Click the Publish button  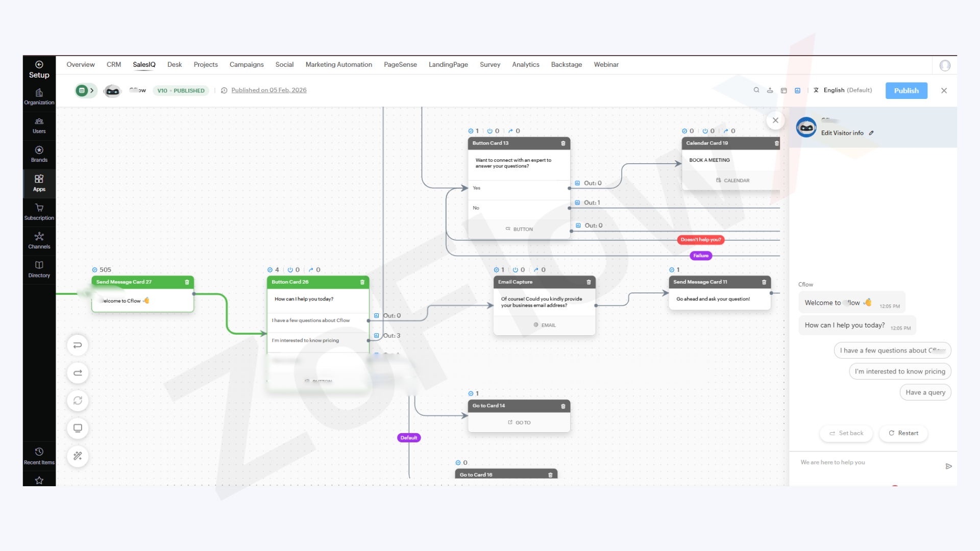coord(906,91)
